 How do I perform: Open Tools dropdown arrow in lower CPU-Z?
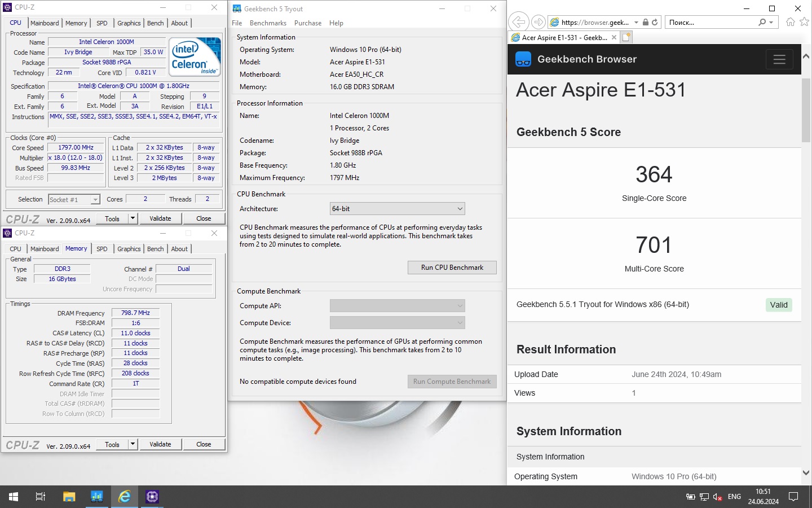point(133,444)
